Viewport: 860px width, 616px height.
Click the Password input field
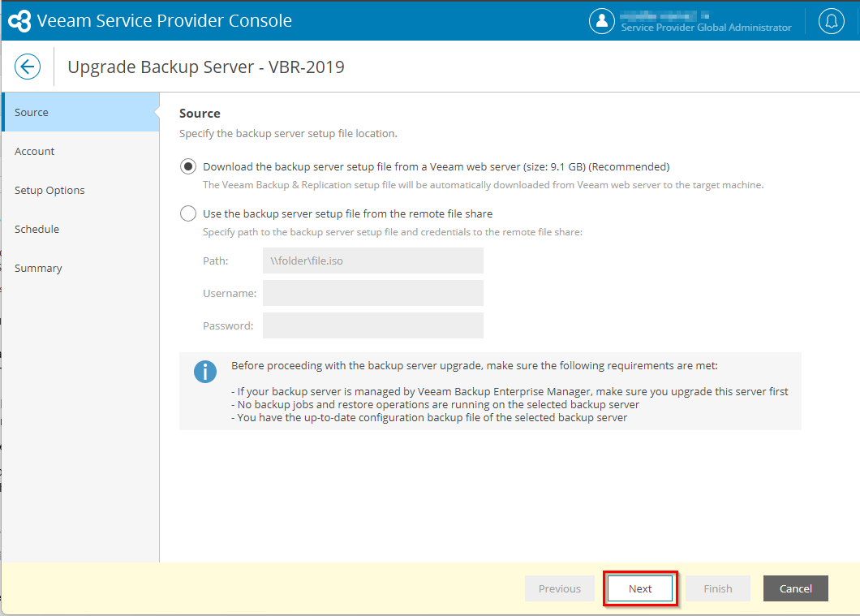coord(373,325)
